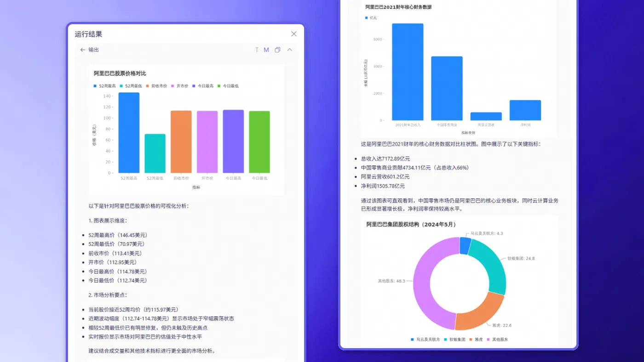Click the bullet 前收市价（113.41美元）

click(x=115, y=253)
